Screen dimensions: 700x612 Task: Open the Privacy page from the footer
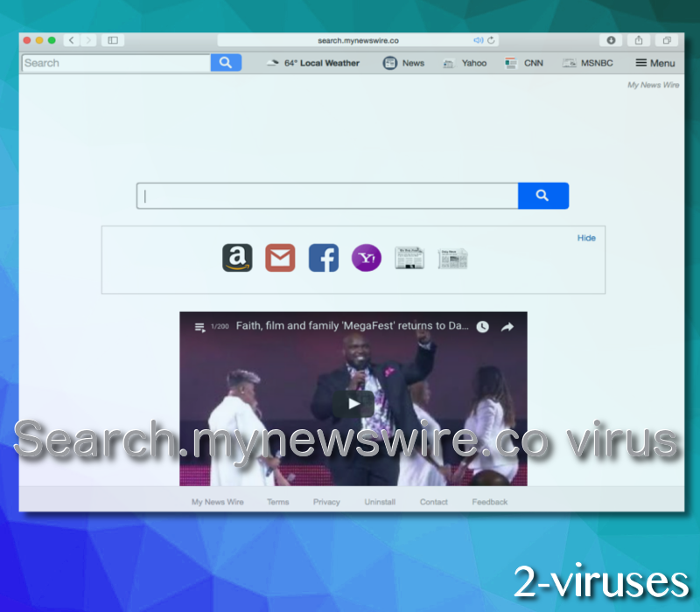[x=325, y=501]
